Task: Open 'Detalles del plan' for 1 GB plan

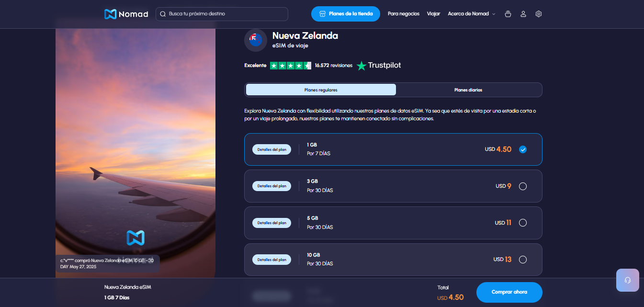Action: (271, 149)
